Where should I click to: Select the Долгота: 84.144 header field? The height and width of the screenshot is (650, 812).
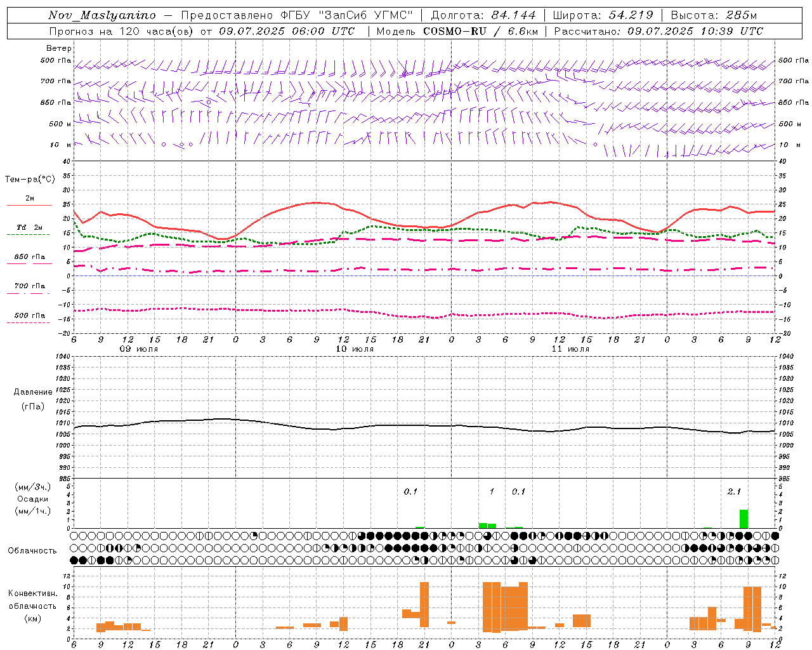483,15
